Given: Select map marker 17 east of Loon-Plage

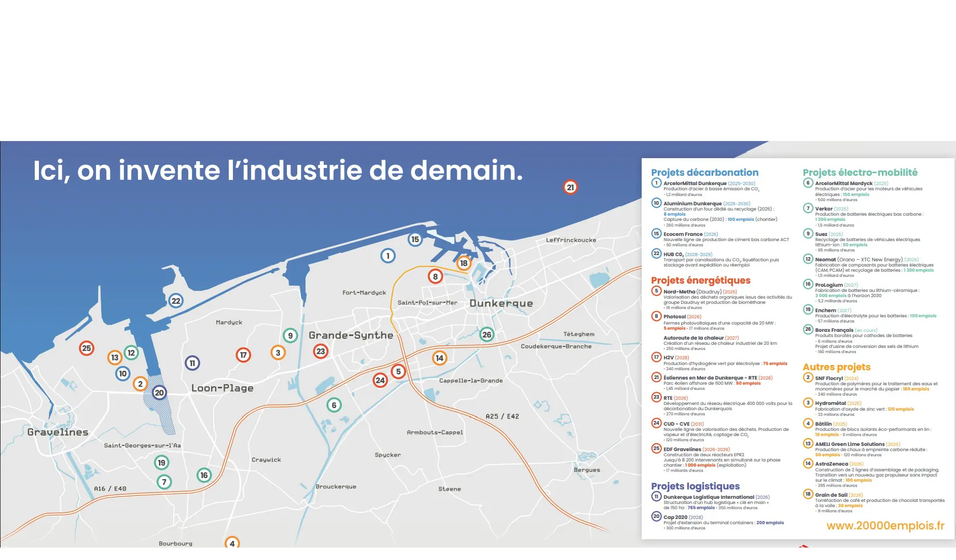Looking at the screenshot, I should click(243, 355).
